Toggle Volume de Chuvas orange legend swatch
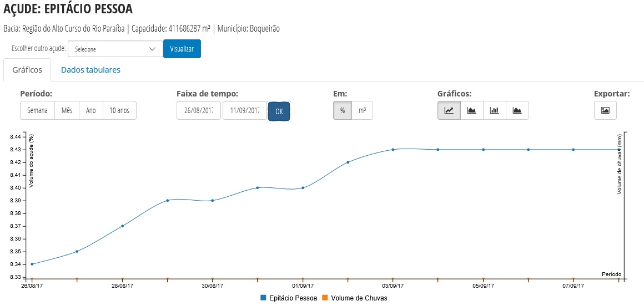This screenshot has height=306, width=644. (325, 298)
